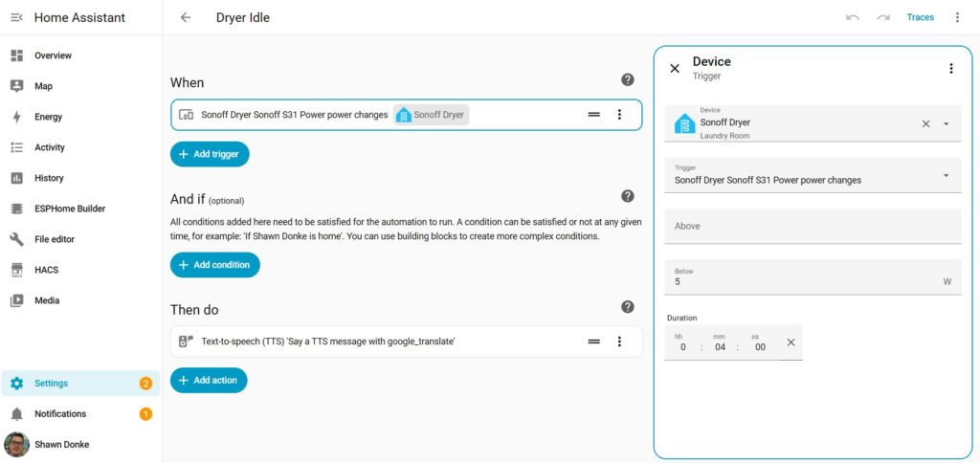Viewport: 980px width, 463px height.
Task: Open the Traces link
Action: point(920,17)
